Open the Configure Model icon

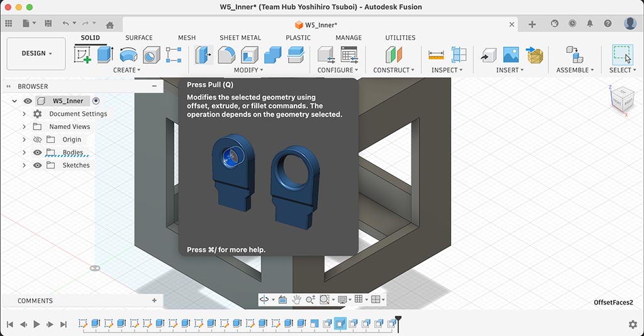tap(326, 55)
